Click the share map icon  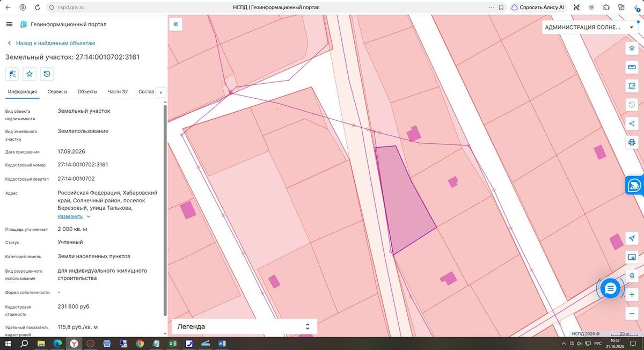[632, 123]
